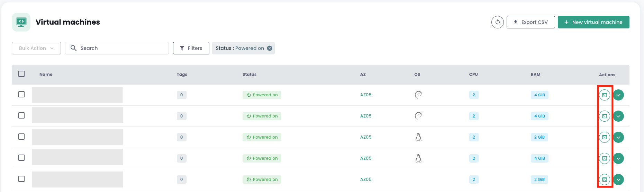Viewport: 644px width, 192px height.
Task: Open the Filters panel
Action: point(191,48)
